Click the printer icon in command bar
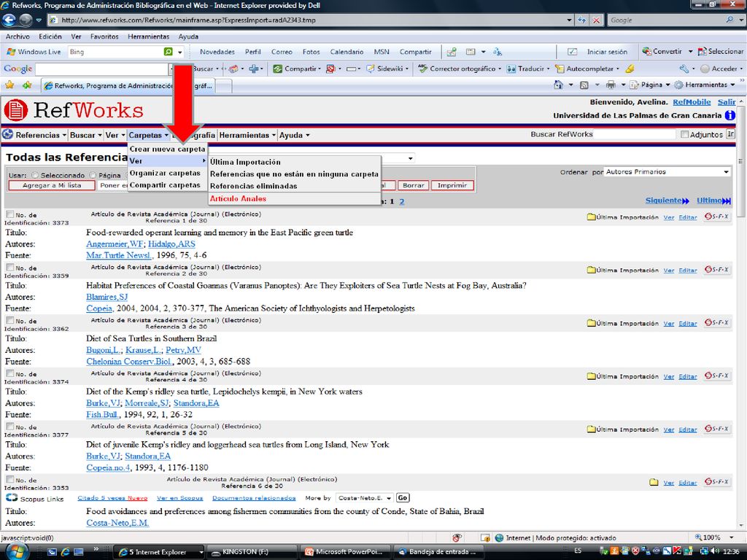The image size is (747, 560). [x=611, y=85]
